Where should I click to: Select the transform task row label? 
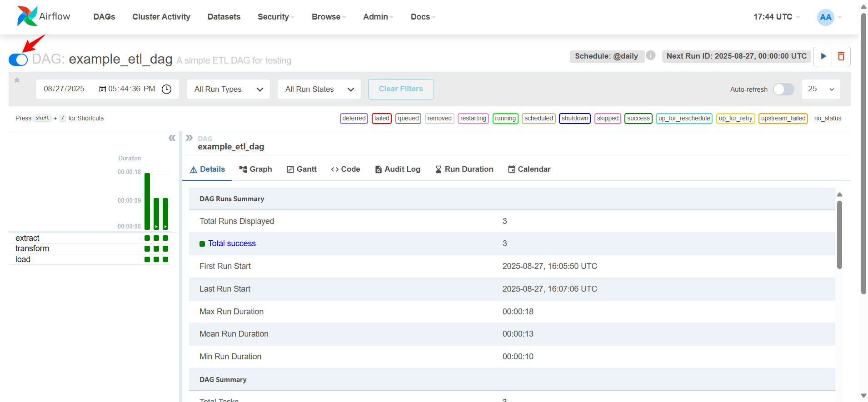(x=32, y=248)
